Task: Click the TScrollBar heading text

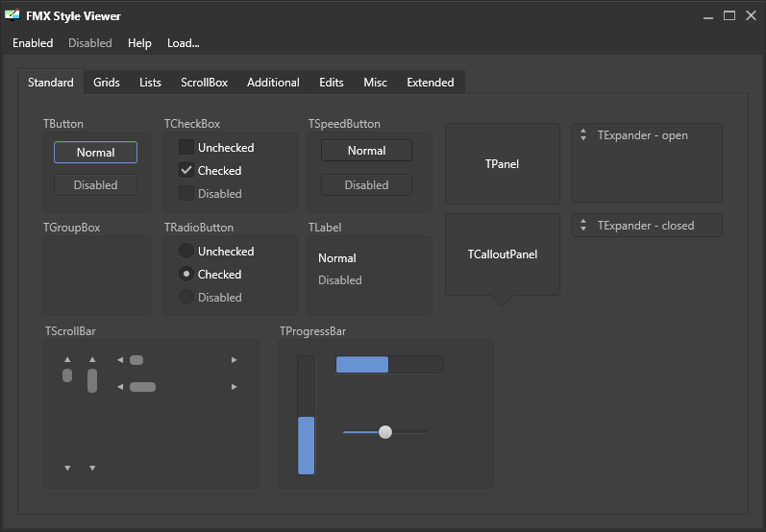Action: click(70, 331)
